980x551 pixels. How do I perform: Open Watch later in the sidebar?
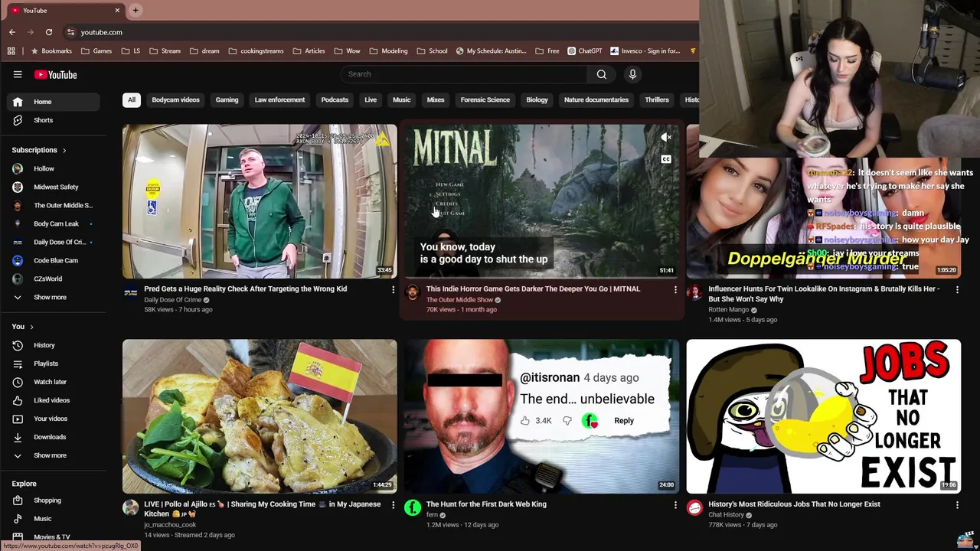tap(53, 382)
